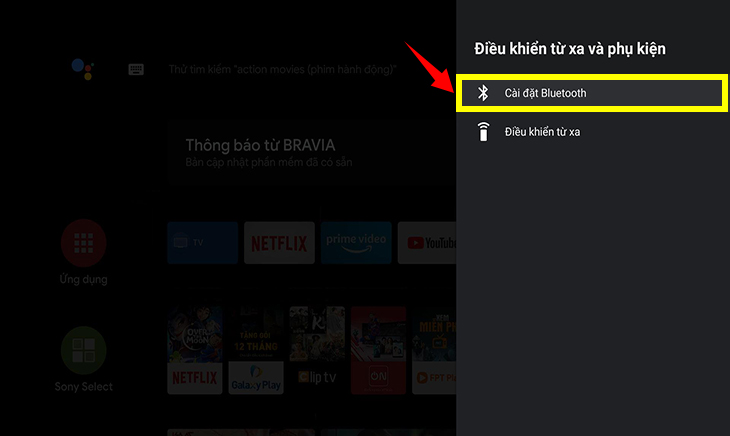Select the FPT Play thumbnail
This screenshot has width=730, height=436.
point(434,350)
